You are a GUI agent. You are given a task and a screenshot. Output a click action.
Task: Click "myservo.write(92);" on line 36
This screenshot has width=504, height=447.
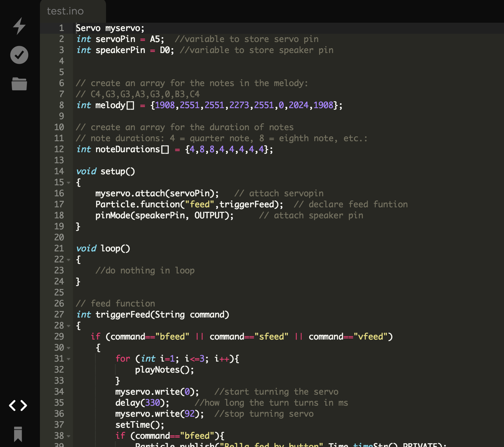coord(160,414)
